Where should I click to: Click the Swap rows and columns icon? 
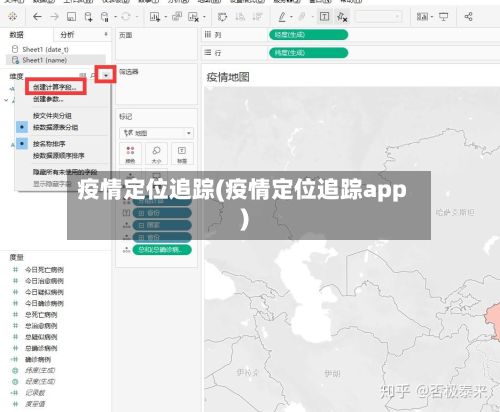click(222, 17)
